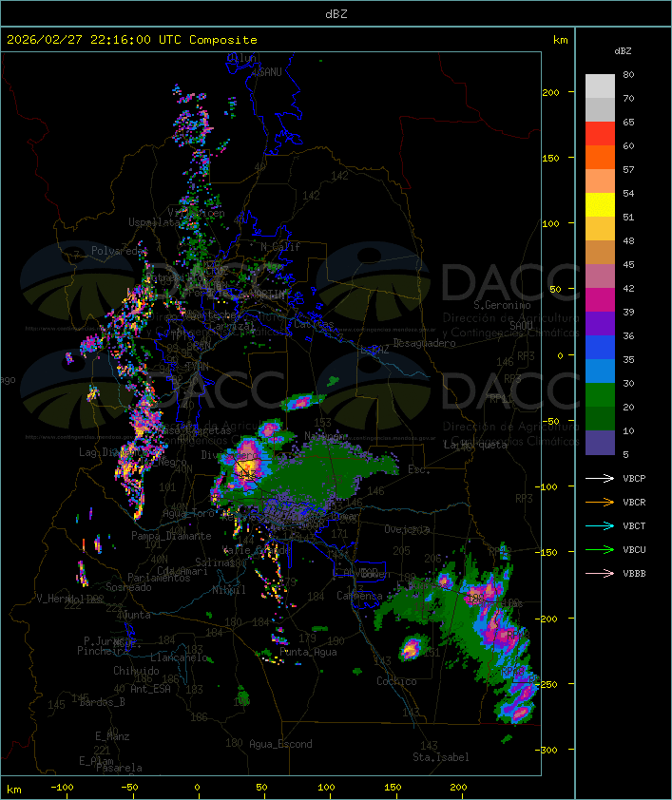Click the "VBCP" legend label
672x800 pixels.
tap(634, 478)
